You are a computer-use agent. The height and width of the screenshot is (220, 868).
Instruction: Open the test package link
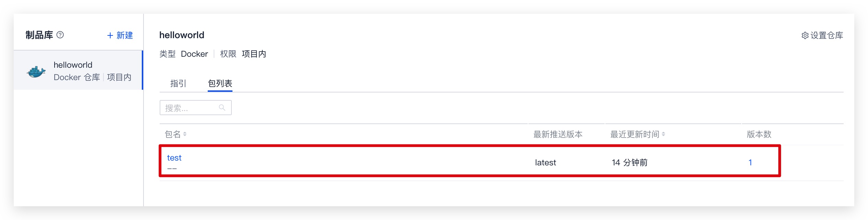coord(174,158)
